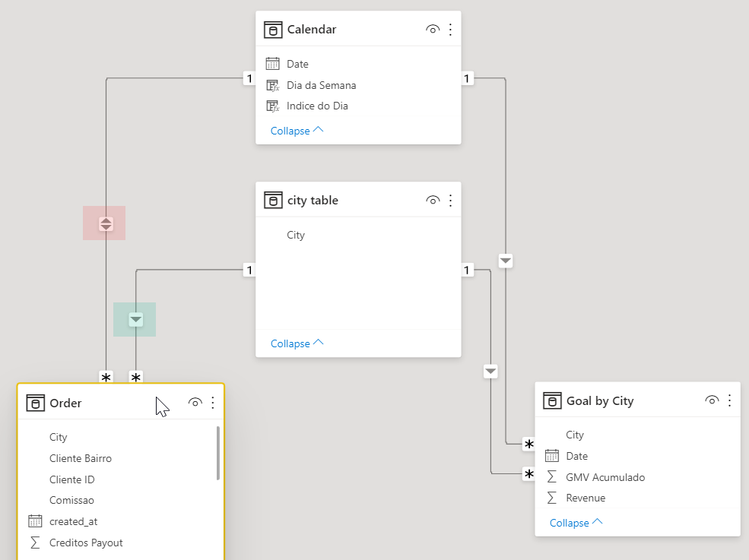Toggle city table visibility eye
This screenshot has width=749, height=560.
[x=433, y=201]
